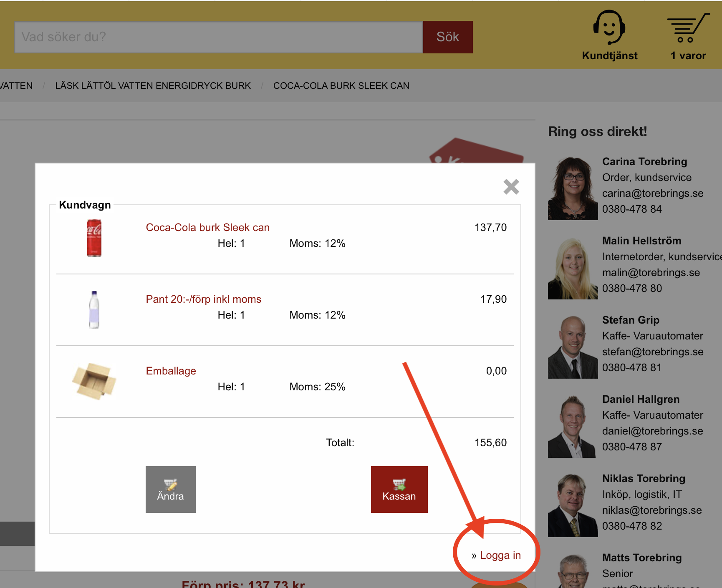Open Coca-Cola burk Sleek can product link
The image size is (722, 588).
click(x=207, y=227)
